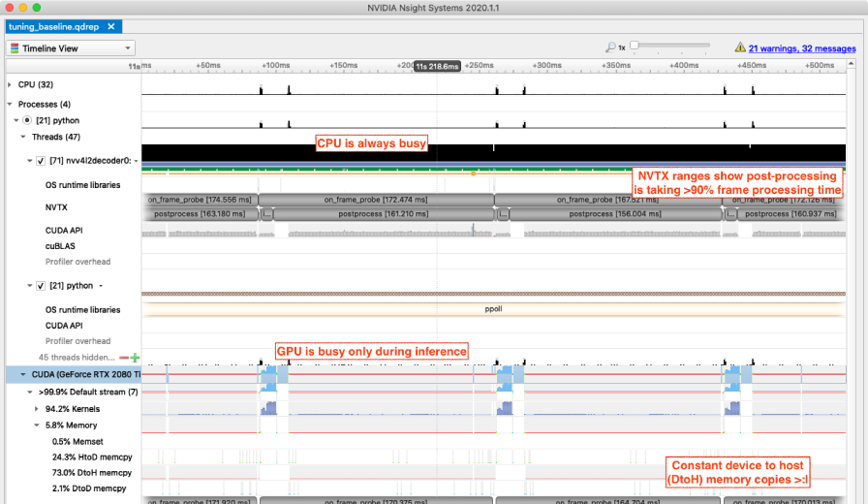Select the [21] python process radio button

(27, 120)
